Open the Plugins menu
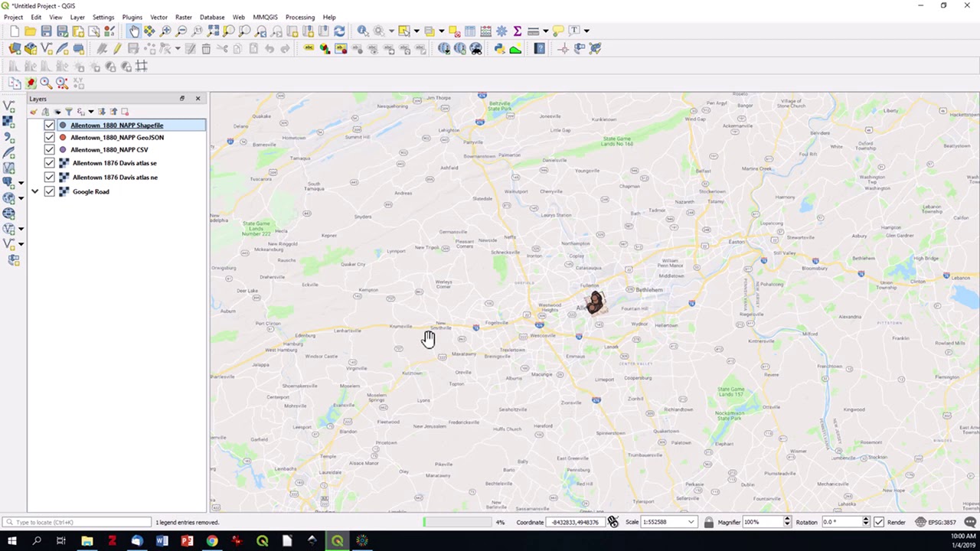This screenshot has height=551, width=980. 132,17
